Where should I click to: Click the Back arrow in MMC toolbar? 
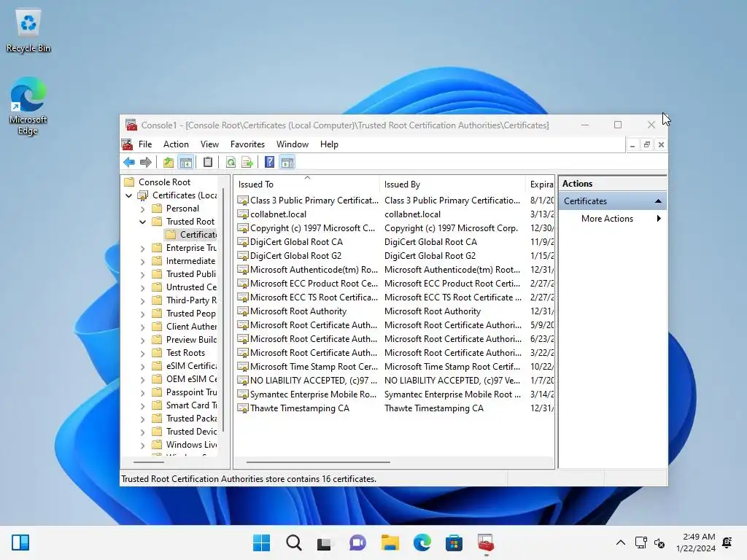pyautogui.click(x=129, y=163)
